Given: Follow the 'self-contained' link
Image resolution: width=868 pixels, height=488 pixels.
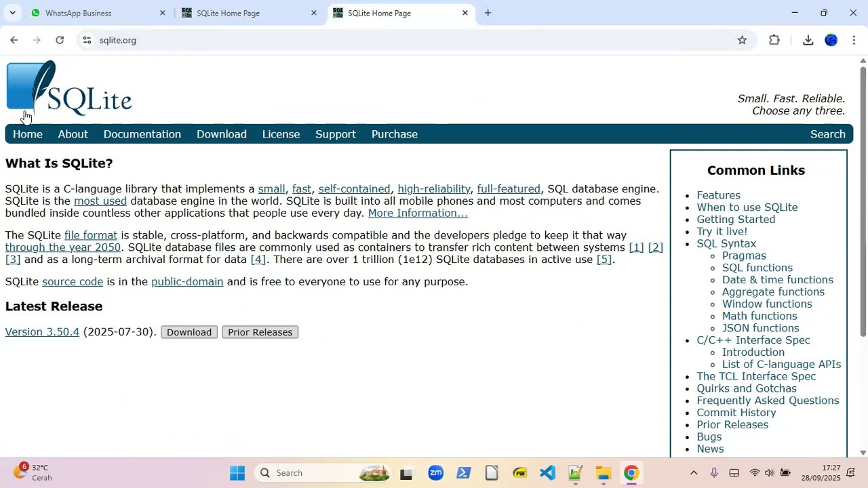Looking at the screenshot, I should 354,189.
